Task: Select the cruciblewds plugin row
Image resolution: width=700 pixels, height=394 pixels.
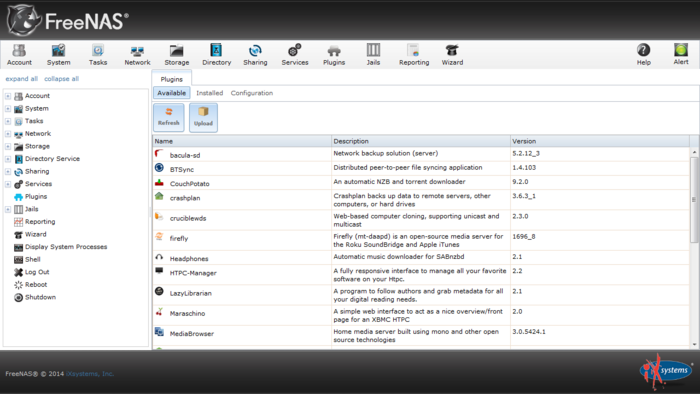Action: pyautogui.click(x=421, y=220)
